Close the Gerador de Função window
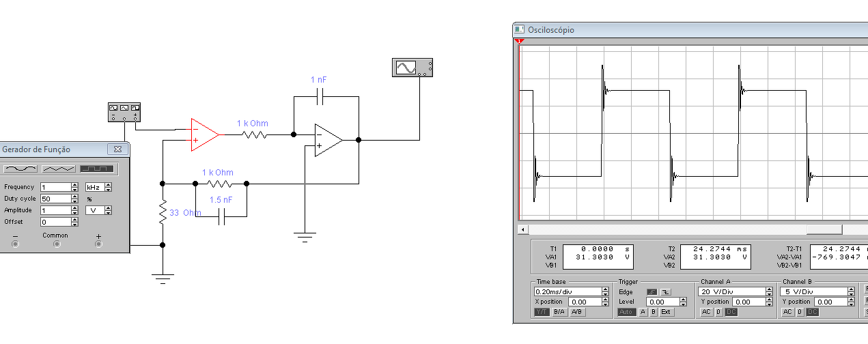Image resolution: width=868 pixels, height=344 pixels. pyautogui.click(x=117, y=149)
